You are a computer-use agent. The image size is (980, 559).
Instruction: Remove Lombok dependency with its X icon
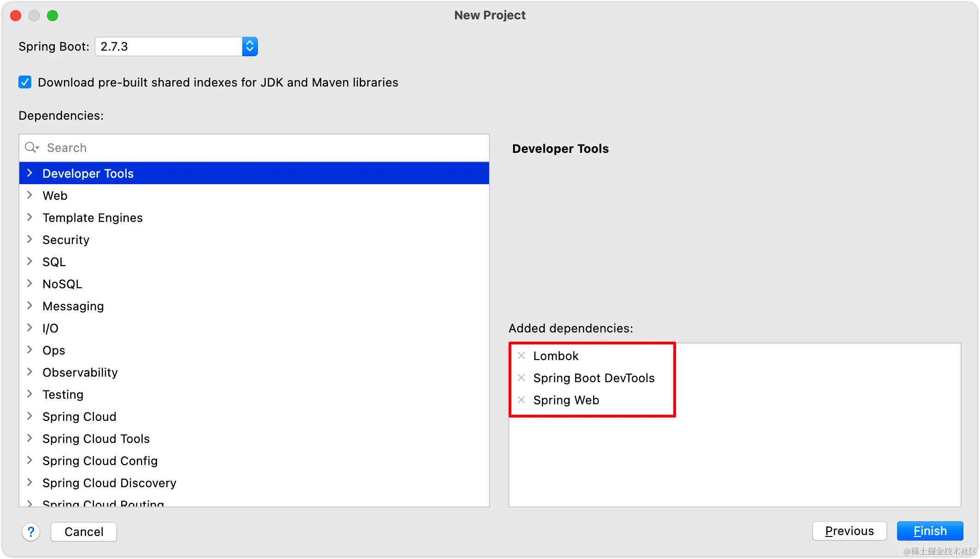pos(521,355)
